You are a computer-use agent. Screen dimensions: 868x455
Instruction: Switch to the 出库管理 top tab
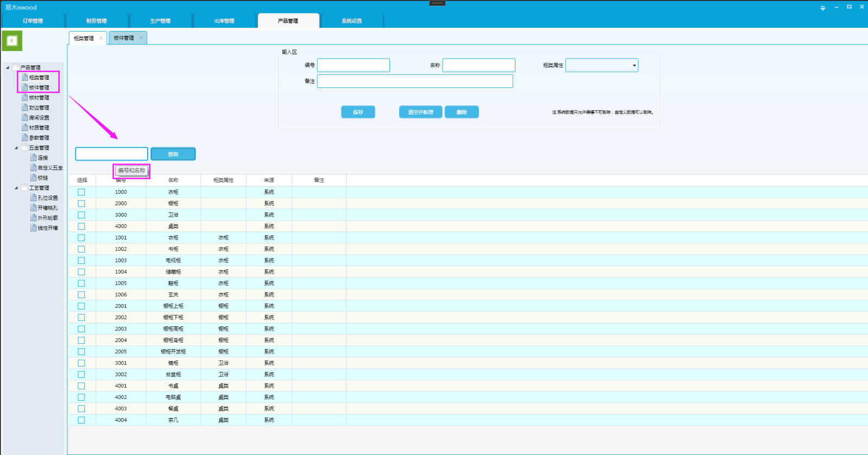click(x=224, y=21)
